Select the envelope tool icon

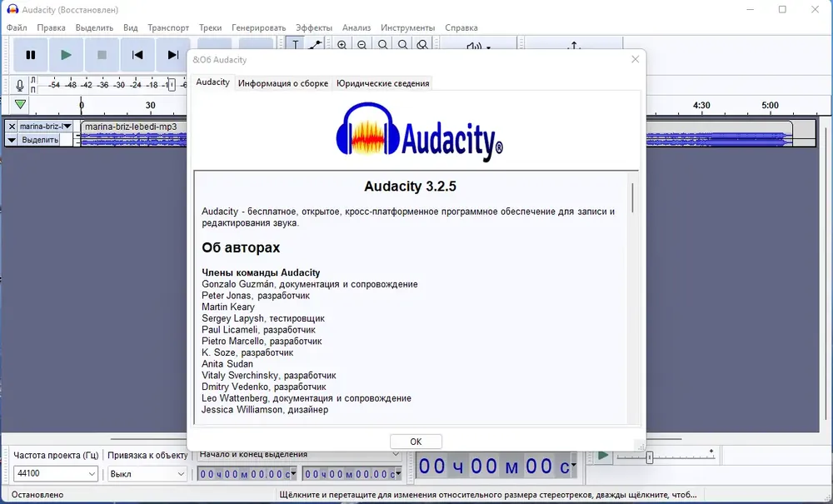click(315, 45)
